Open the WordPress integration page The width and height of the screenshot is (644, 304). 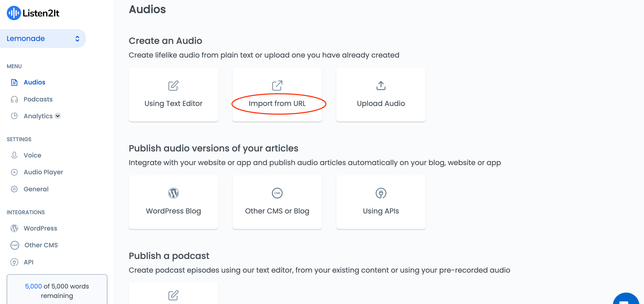coord(40,228)
